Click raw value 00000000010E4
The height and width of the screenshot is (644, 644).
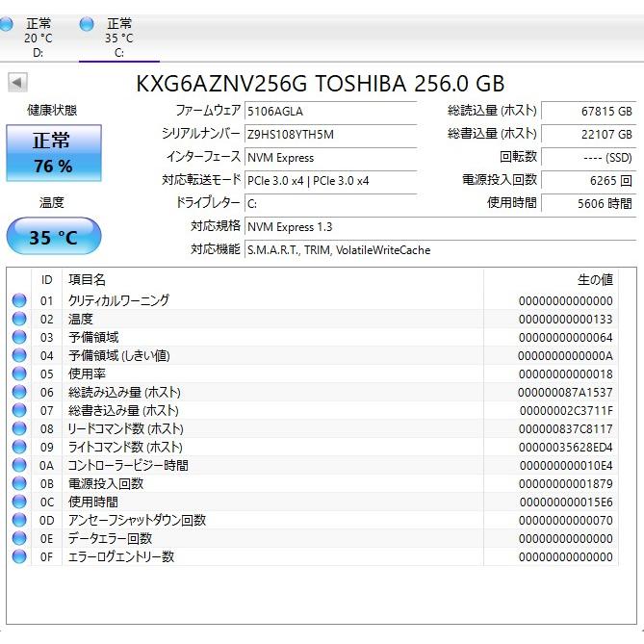pos(566,466)
